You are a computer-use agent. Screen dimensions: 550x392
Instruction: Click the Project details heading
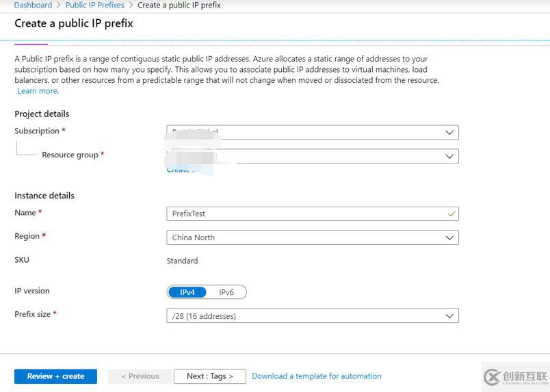(x=42, y=114)
